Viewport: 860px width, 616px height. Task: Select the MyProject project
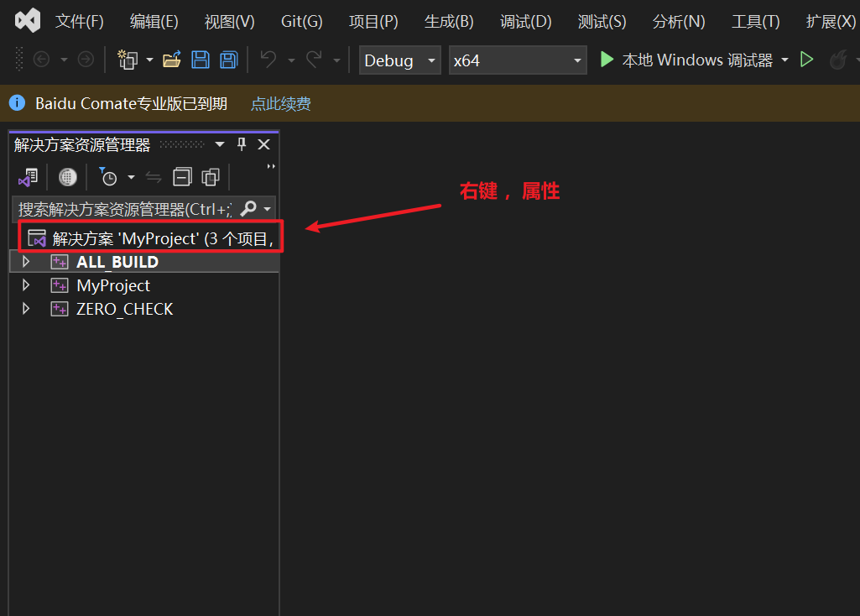click(113, 285)
